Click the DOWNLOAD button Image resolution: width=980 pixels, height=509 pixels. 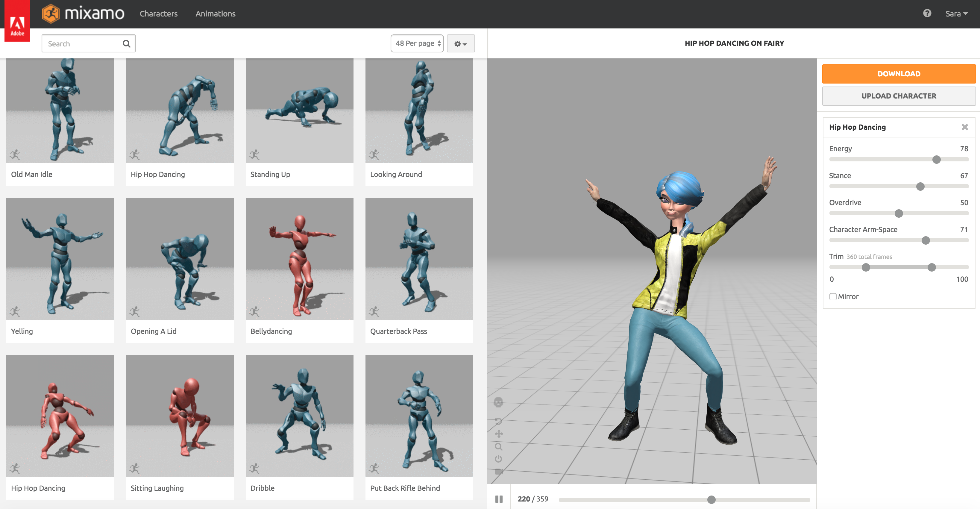click(x=899, y=74)
